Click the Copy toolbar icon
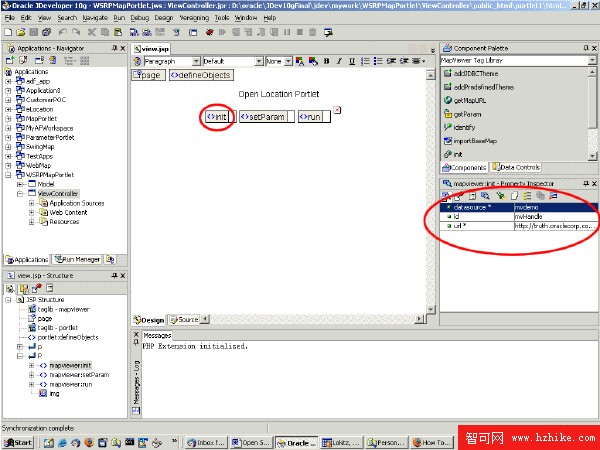Viewport: 600px width, 450px height. [104, 33]
